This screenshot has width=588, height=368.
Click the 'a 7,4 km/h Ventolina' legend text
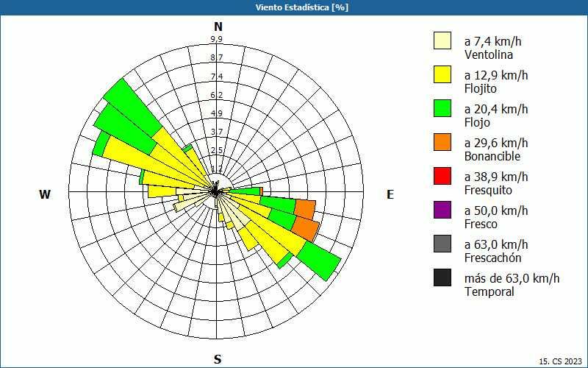click(492, 48)
